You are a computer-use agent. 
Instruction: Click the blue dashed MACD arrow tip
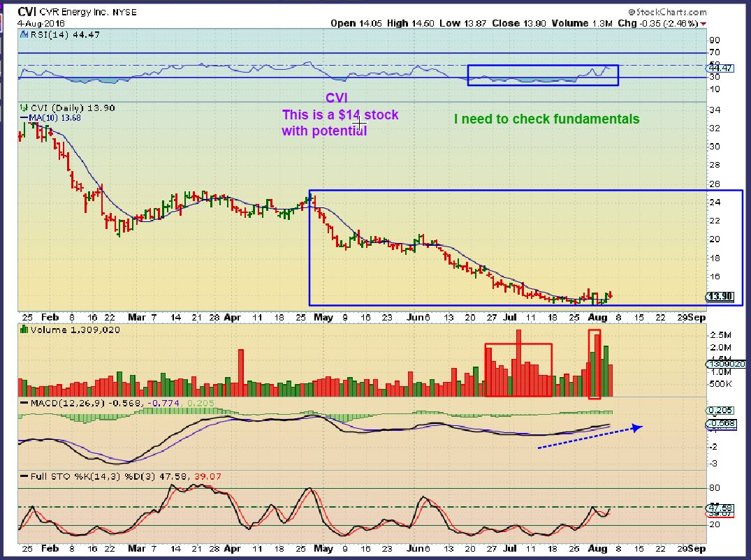(637, 427)
